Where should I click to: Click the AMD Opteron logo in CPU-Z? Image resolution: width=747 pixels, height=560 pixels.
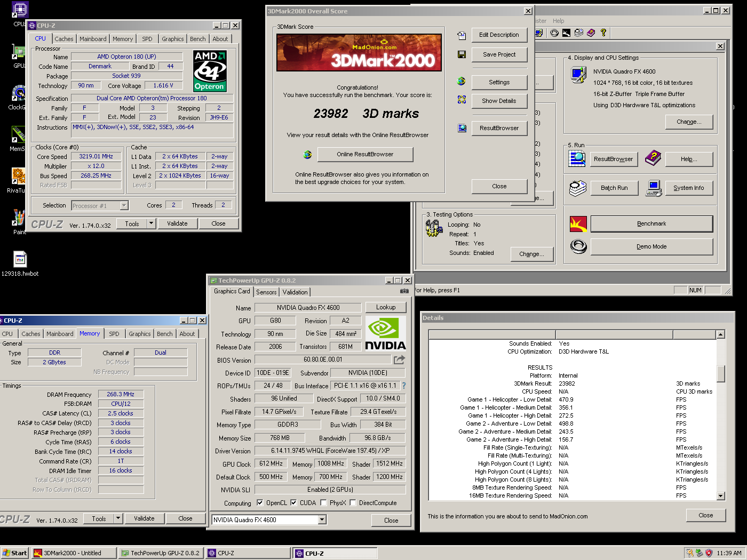[210, 71]
